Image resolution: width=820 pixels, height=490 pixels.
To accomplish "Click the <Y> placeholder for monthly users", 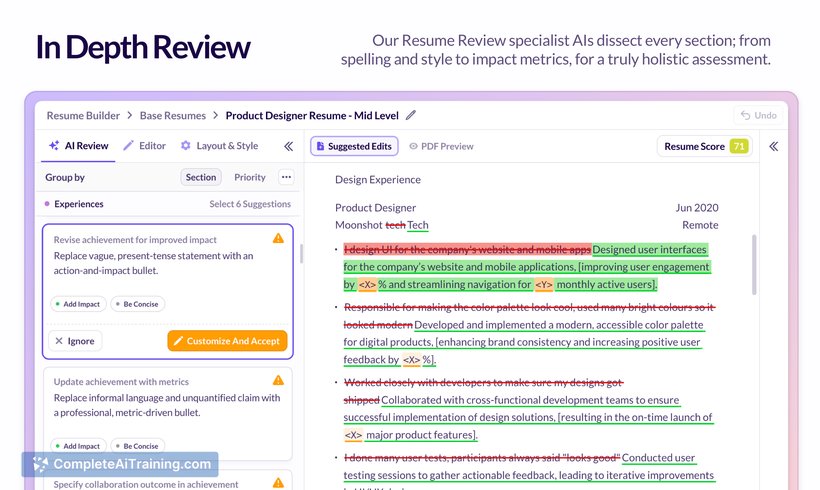I will point(544,284).
